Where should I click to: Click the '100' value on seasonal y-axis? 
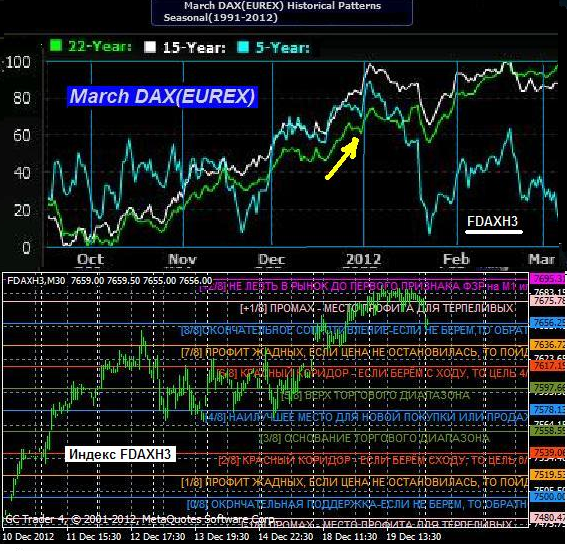tap(18, 62)
